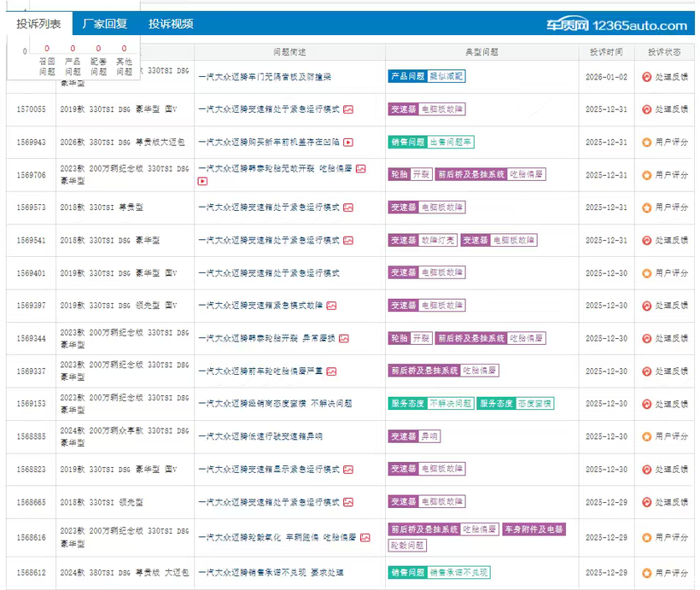Image resolution: width=700 pixels, height=590 pixels.
Task: Click the 销售承诺不兑现 tag
Action: tap(459, 572)
